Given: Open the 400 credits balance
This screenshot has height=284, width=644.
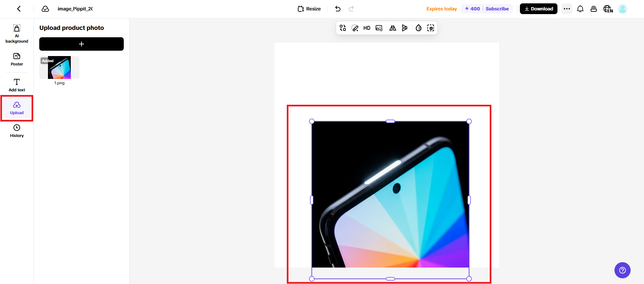Looking at the screenshot, I should click(x=472, y=9).
